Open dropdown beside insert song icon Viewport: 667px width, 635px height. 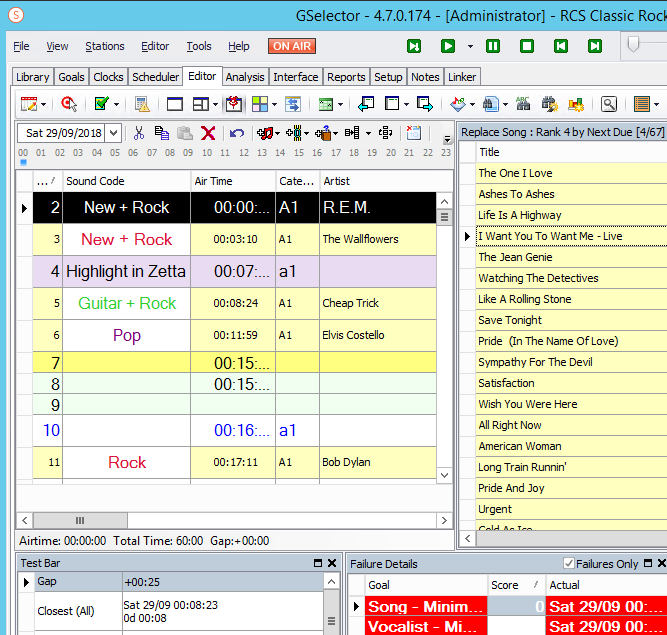pyautogui.click(x=277, y=134)
